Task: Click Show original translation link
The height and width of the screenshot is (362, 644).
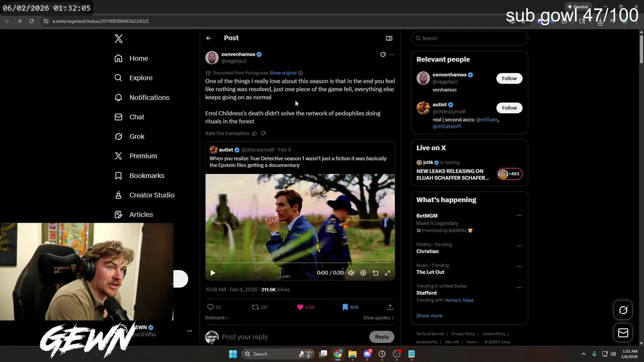Action: pyautogui.click(x=283, y=73)
